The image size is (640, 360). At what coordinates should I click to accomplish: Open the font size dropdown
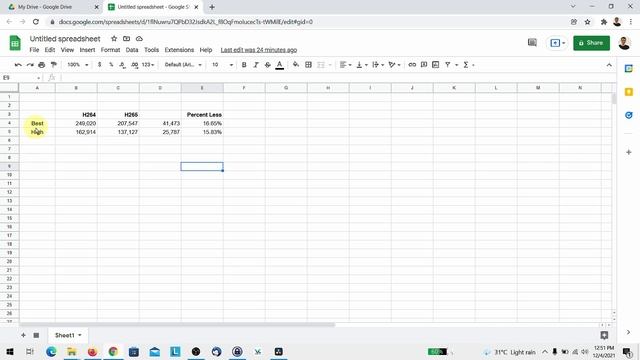[x=222, y=65]
